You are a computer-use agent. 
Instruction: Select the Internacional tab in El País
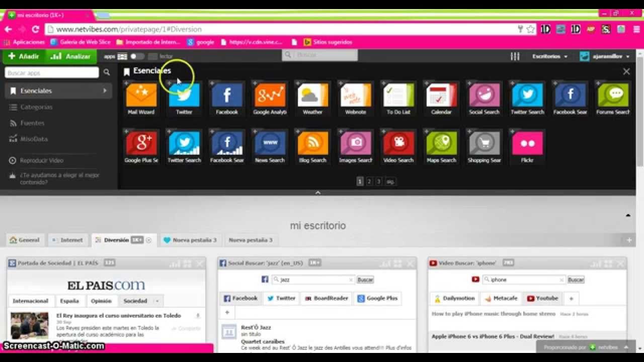tap(31, 301)
